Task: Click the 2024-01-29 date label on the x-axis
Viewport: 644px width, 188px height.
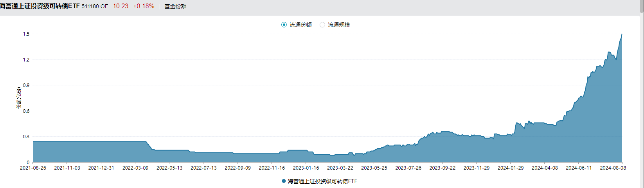Action: coord(511,168)
